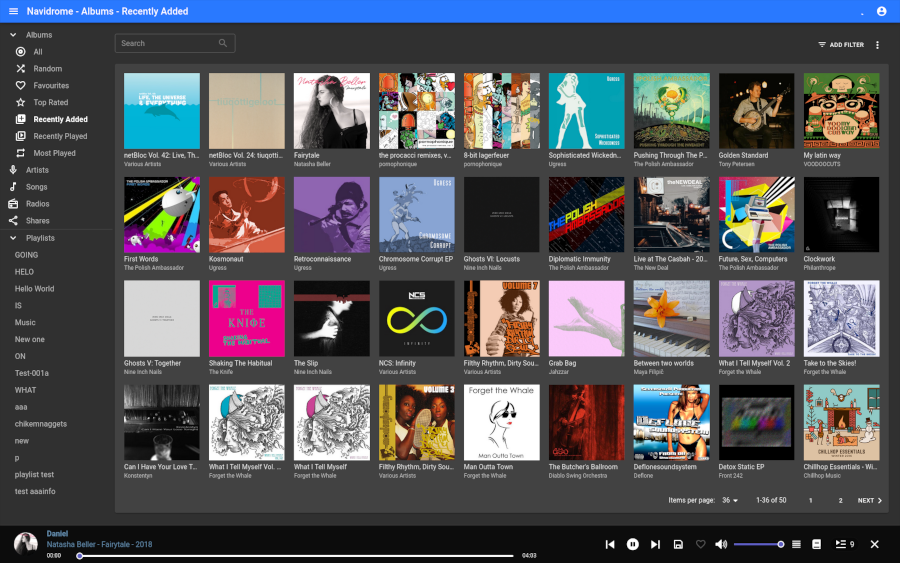Screen dimensions: 900x563
Task: Click the Radios icon in sidebar
Action: click(14, 204)
